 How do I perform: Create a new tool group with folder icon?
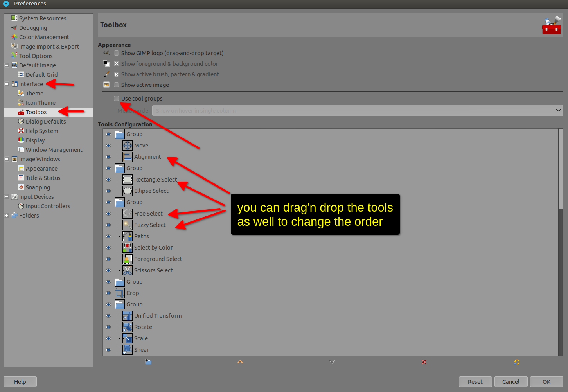pyautogui.click(x=148, y=362)
